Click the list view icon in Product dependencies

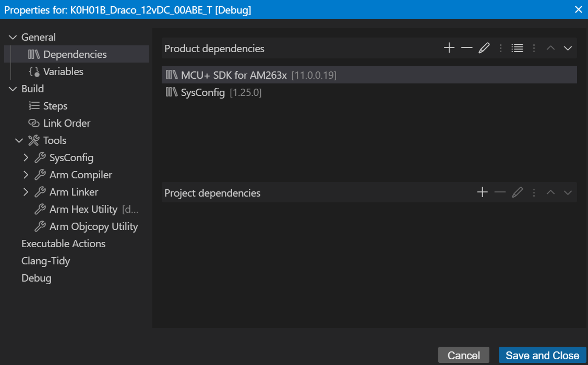click(517, 48)
